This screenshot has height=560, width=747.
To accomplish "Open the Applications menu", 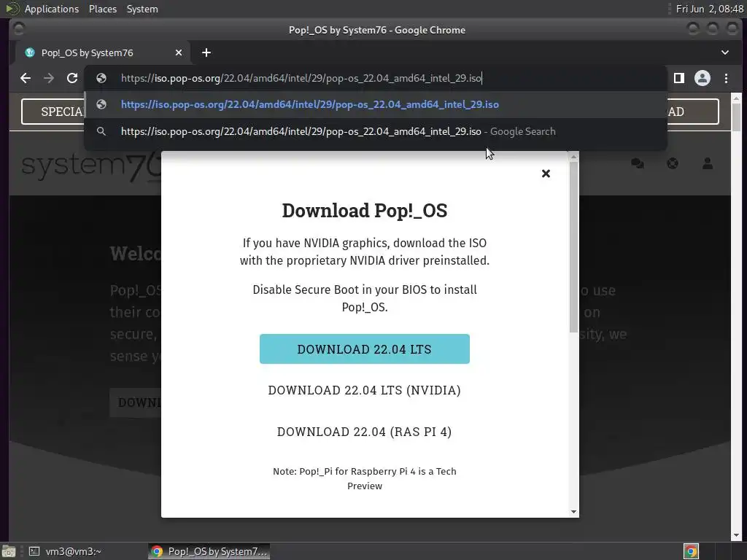I will point(52,9).
